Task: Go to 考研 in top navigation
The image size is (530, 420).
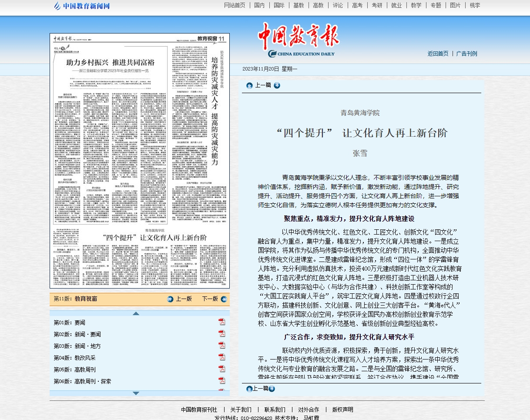Action: pyautogui.click(x=377, y=5)
